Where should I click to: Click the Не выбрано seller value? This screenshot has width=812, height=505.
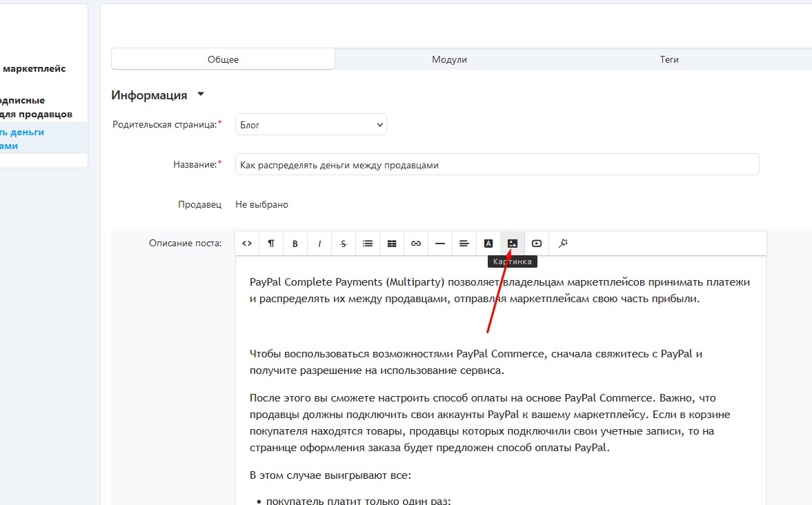pos(261,205)
